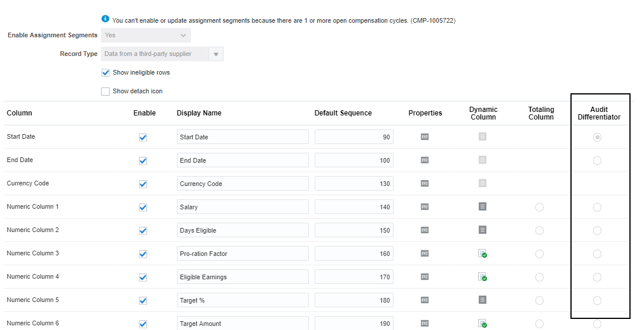Click sequence field showing 150
This screenshot has height=330, width=644.
[354, 230]
